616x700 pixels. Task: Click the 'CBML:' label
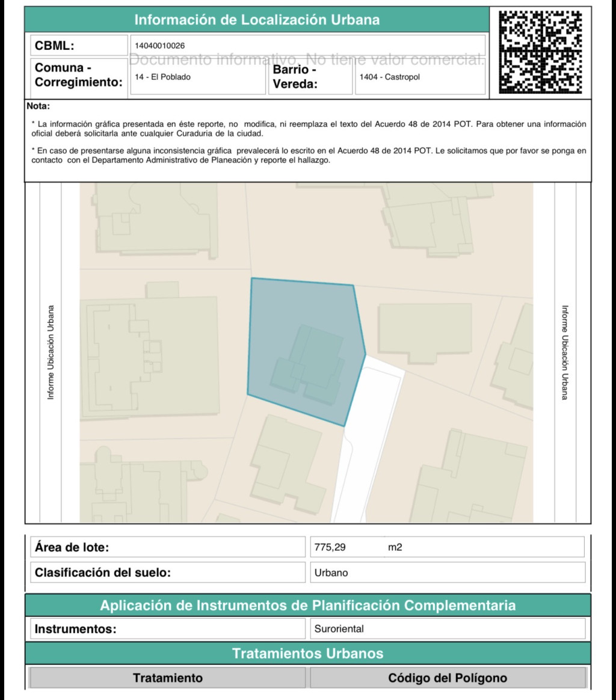click(55, 46)
